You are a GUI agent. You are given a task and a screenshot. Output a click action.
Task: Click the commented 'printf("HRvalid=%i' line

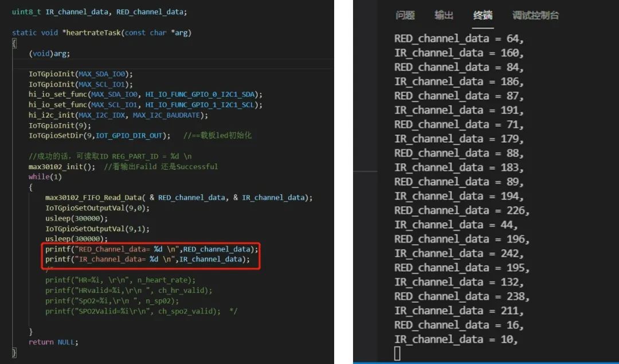point(129,290)
